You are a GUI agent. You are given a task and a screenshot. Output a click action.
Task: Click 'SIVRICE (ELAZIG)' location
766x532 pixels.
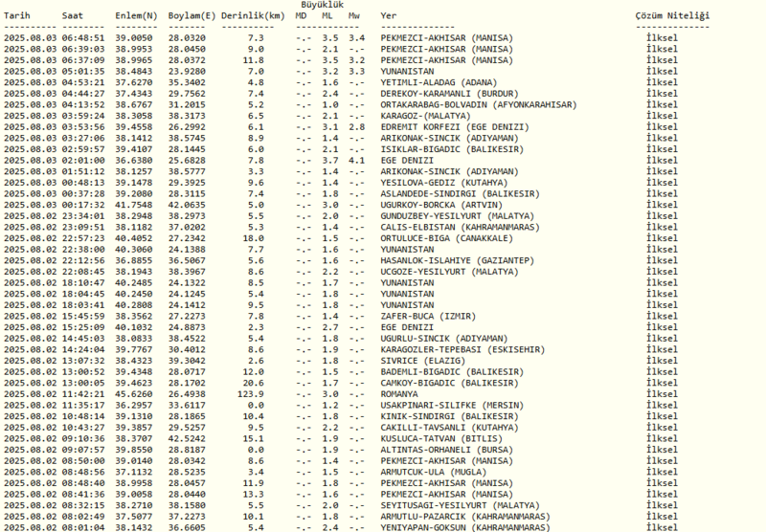click(x=422, y=361)
